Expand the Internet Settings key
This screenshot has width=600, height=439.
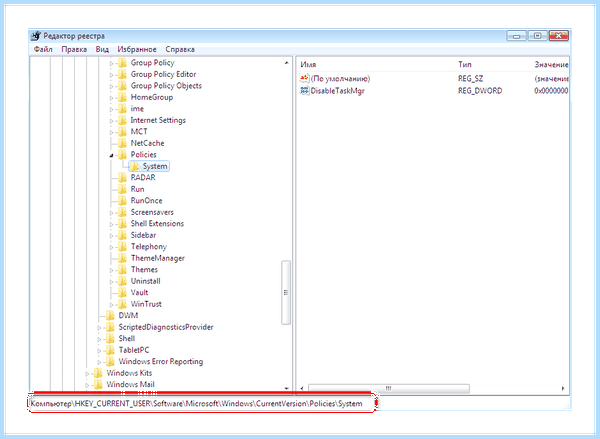coord(111,121)
